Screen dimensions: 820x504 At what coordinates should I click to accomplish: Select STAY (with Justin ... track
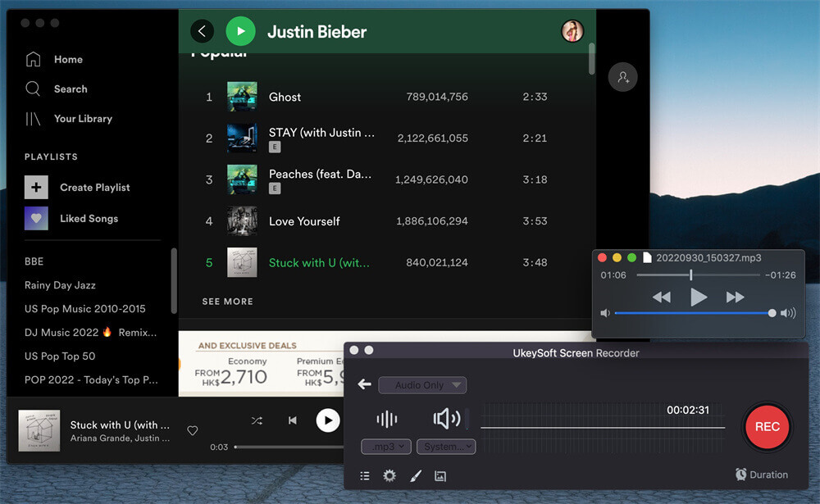tap(376, 138)
